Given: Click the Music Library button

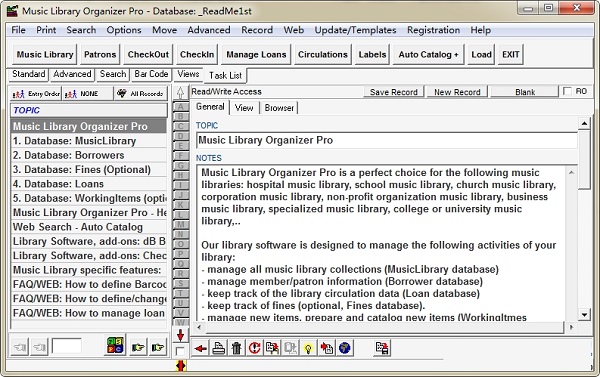Looking at the screenshot, I should (x=45, y=54).
